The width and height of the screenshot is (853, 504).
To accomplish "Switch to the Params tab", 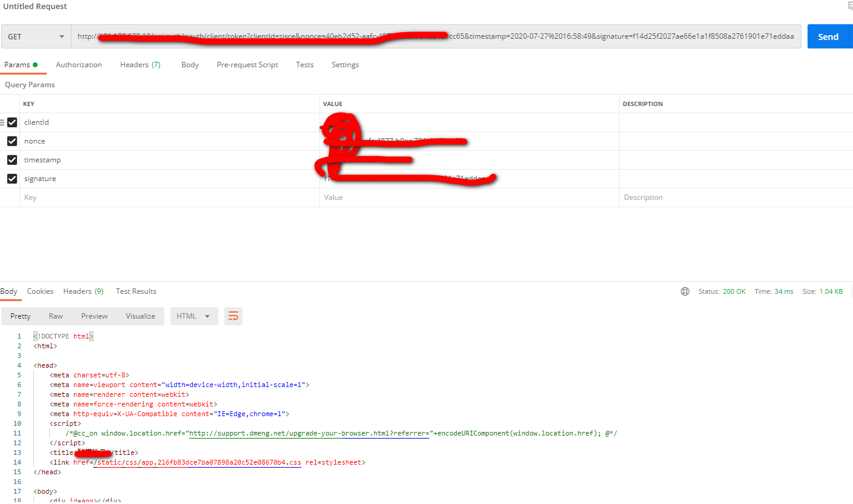I will [x=21, y=65].
